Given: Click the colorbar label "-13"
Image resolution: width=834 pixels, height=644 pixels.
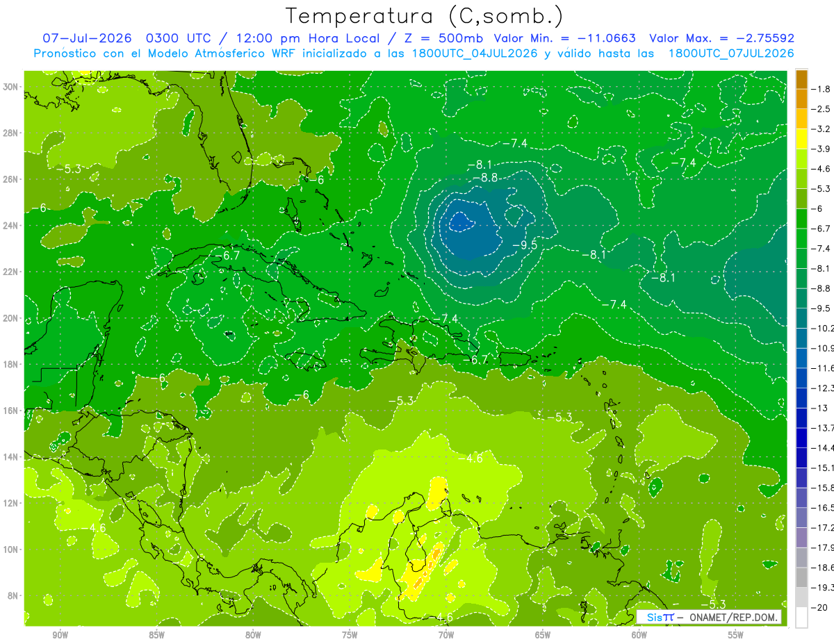Looking at the screenshot, I should [x=819, y=408].
